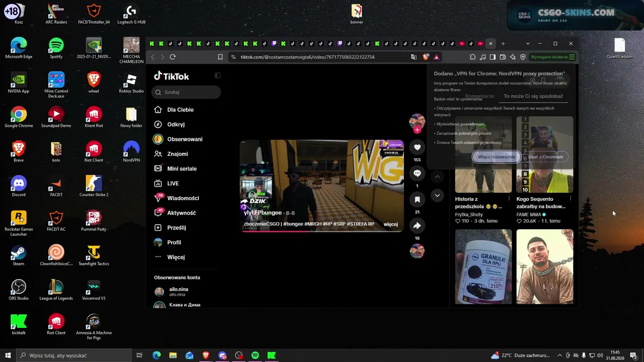Open Spotify desktop shortcut

56,47
